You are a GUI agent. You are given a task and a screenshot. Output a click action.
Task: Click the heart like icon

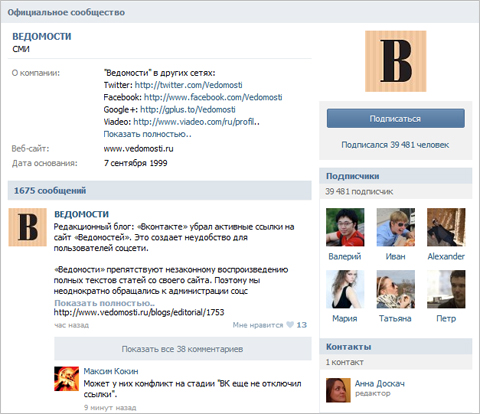point(290,325)
